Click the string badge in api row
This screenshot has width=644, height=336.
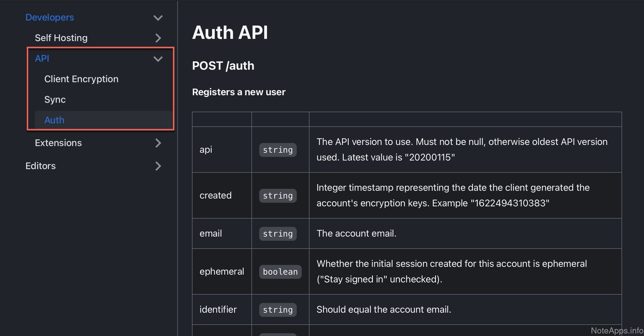coord(278,150)
